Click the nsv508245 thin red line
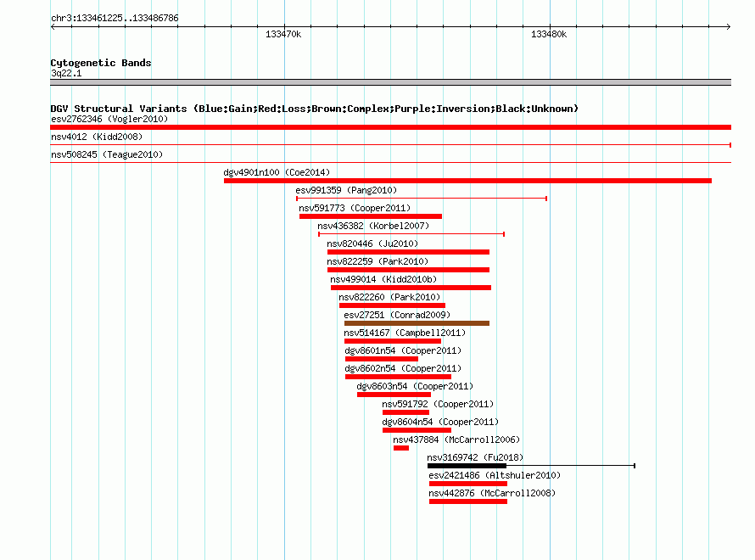755x560 pixels. [390, 162]
